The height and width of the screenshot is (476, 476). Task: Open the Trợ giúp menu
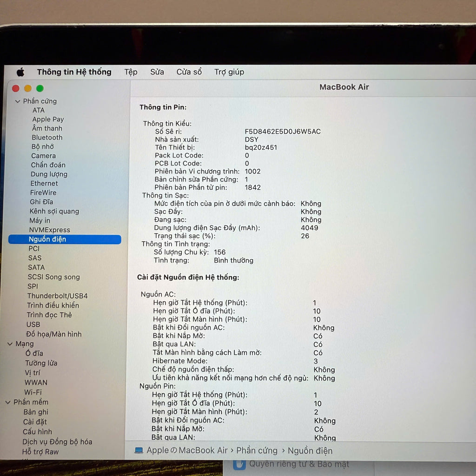pos(229,72)
